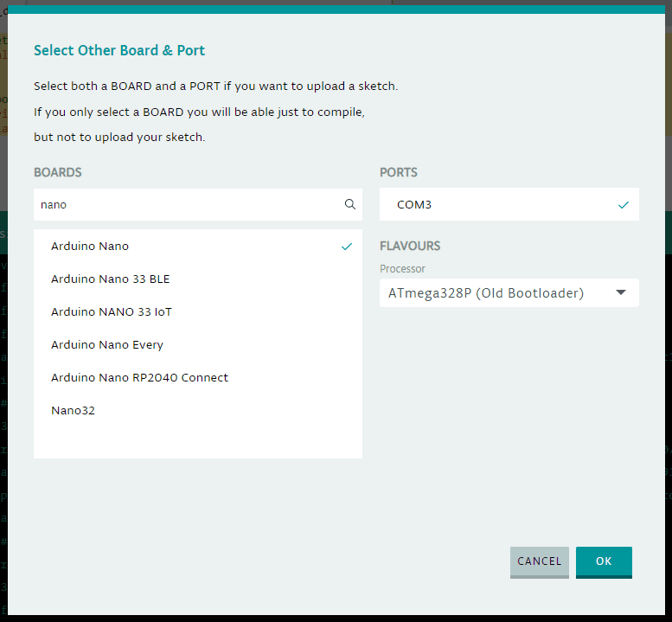Select Arduino Nano RP2040 Connect board
The image size is (672, 622).
coord(197,378)
